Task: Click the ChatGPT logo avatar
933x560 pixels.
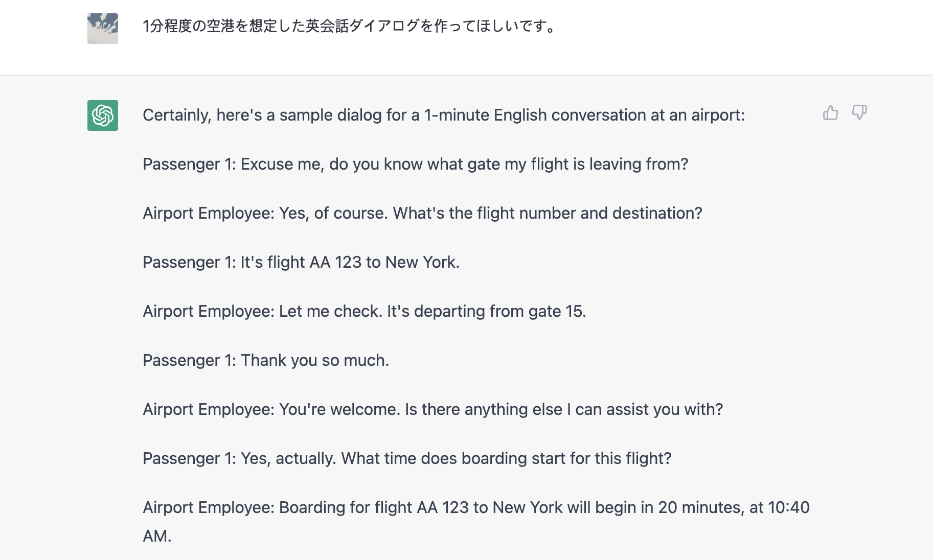Action: [103, 115]
